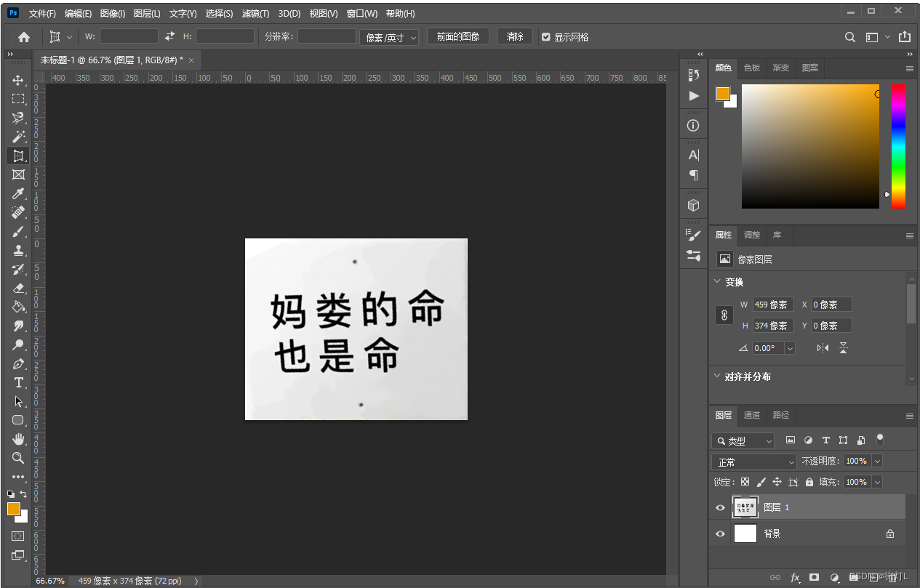Hide 图层 1 via its eye icon
Viewport: 920px width, 588px height.
tap(720, 507)
